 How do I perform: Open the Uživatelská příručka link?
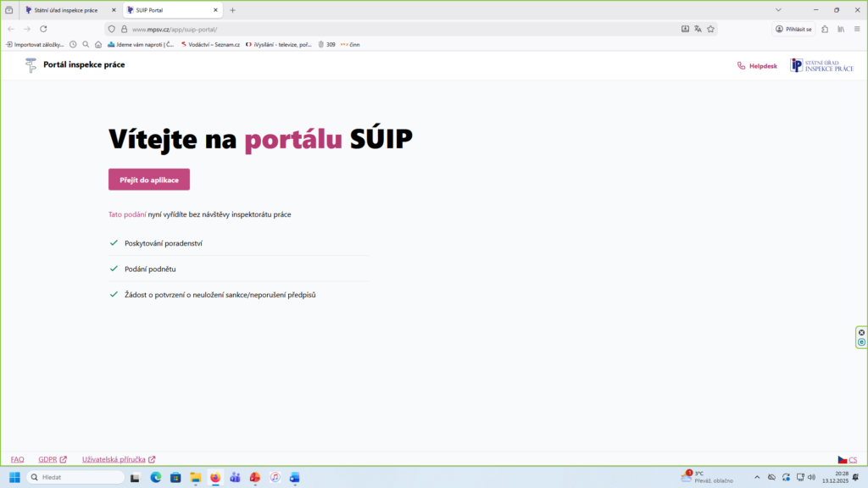point(118,460)
